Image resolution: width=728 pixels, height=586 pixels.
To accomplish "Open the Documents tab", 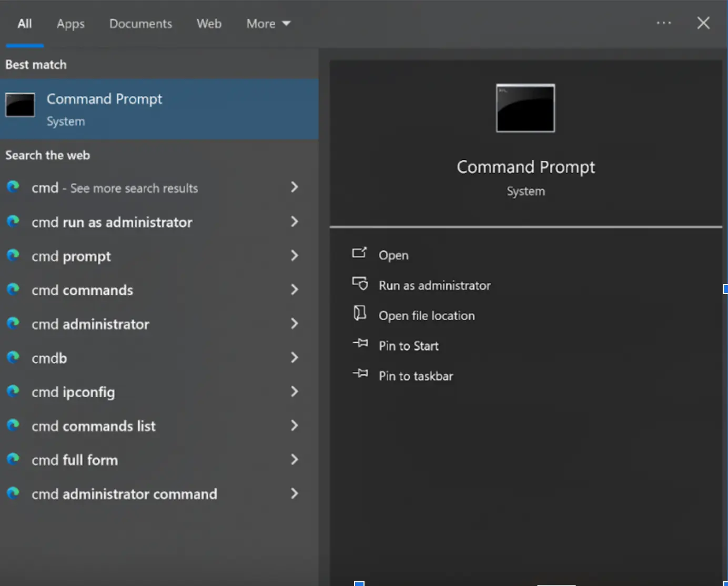I will [140, 24].
